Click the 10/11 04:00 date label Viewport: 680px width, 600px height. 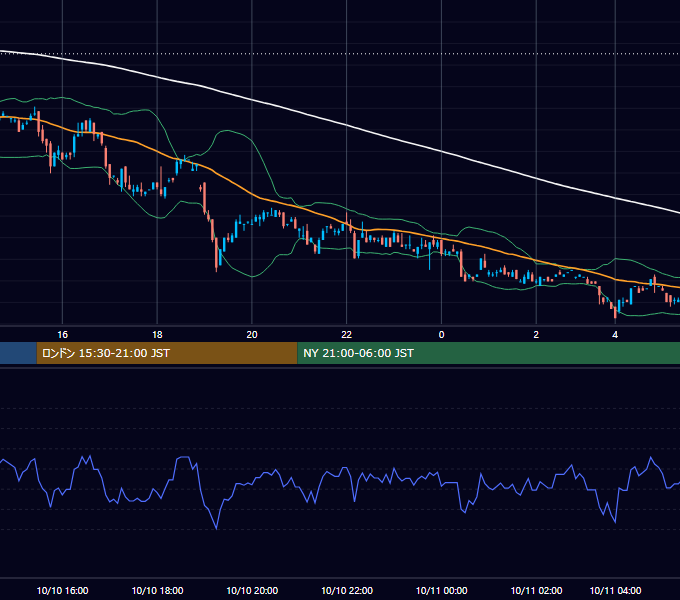pyautogui.click(x=615, y=590)
